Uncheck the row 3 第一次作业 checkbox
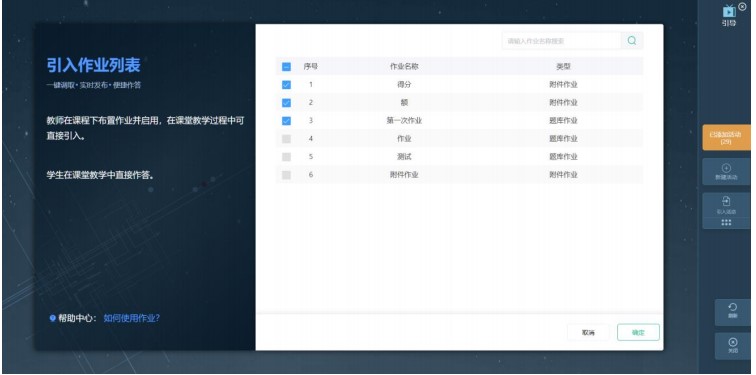This screenshot has width=756, height=375. point(286,121)
